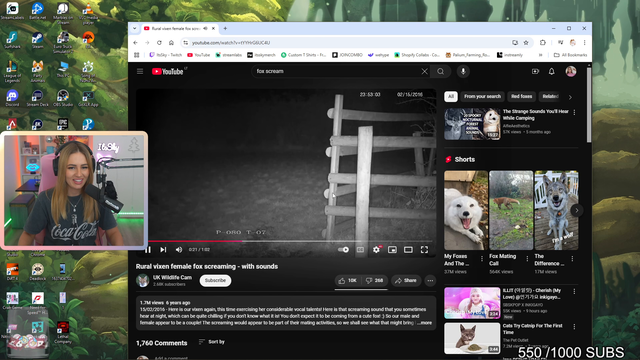The image size is (640, 360).
Task: Open streamlabs bookmark
Action: [x=229, y=55]
